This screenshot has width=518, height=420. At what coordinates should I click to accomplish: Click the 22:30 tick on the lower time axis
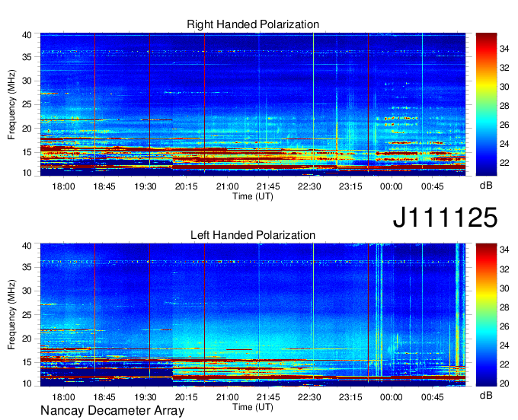[x=309, y=397]
